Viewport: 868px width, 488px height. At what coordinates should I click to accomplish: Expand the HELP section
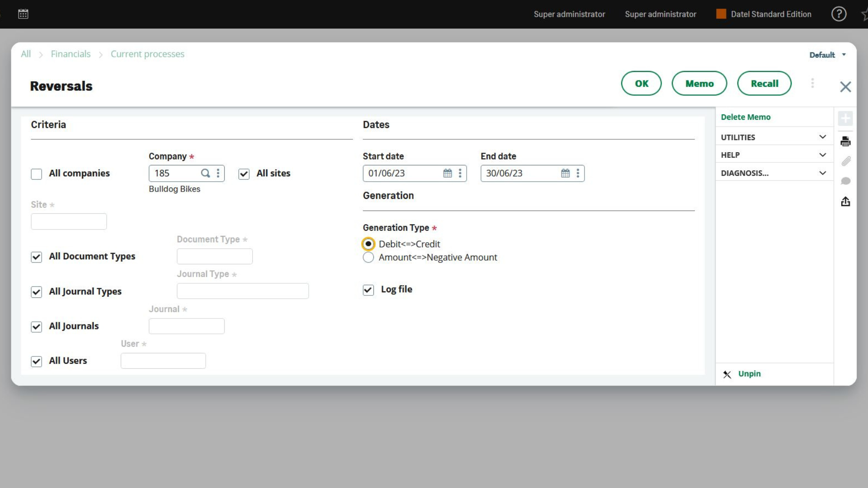[823, 155]
